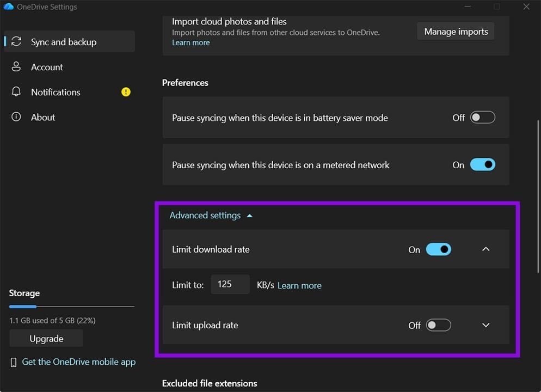Click the Sync and backup arrows icon
Image resolution: width=541 pixels, height=392 pixels.
pyautogui.click(x=16, y=41)
